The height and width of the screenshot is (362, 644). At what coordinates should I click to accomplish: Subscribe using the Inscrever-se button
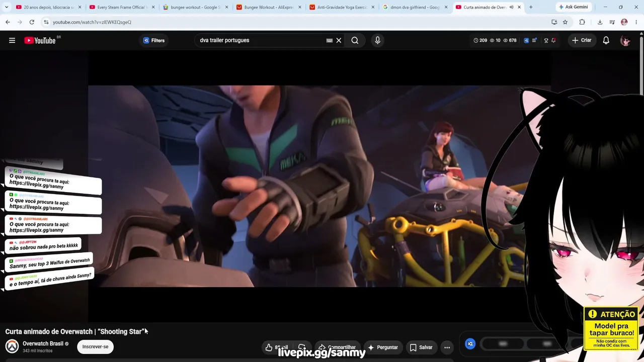tap(95, 346)
